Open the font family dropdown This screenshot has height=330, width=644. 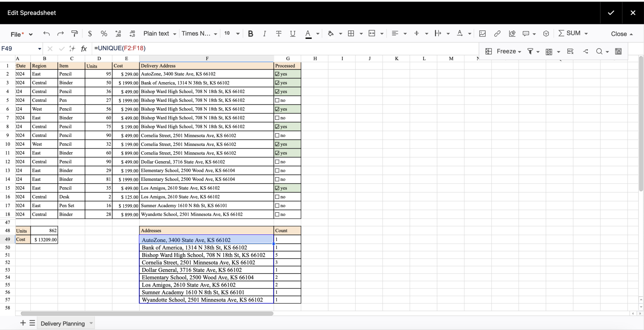(x=199, y=33)
